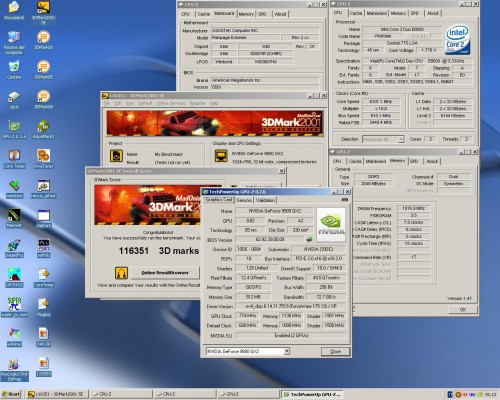Click the NVIDIA logo in GPU-Z
This screenshot has width=500, height=400.
coord(331,225)
